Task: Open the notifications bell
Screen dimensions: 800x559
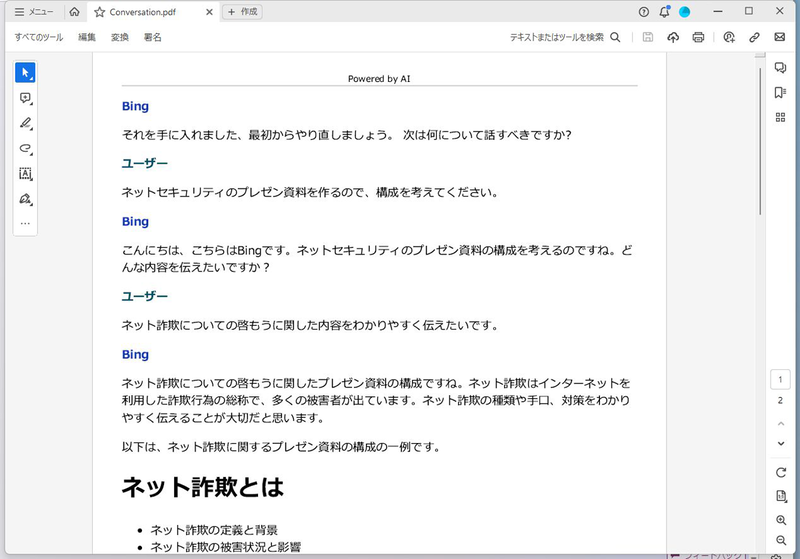Action: click(664, 12)
